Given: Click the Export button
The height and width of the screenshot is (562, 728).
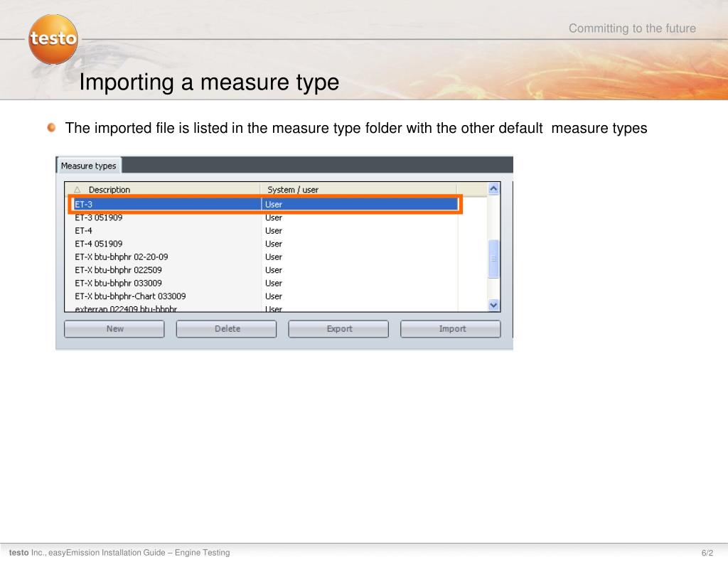Looking at the screenshot, I should [338, 328].
